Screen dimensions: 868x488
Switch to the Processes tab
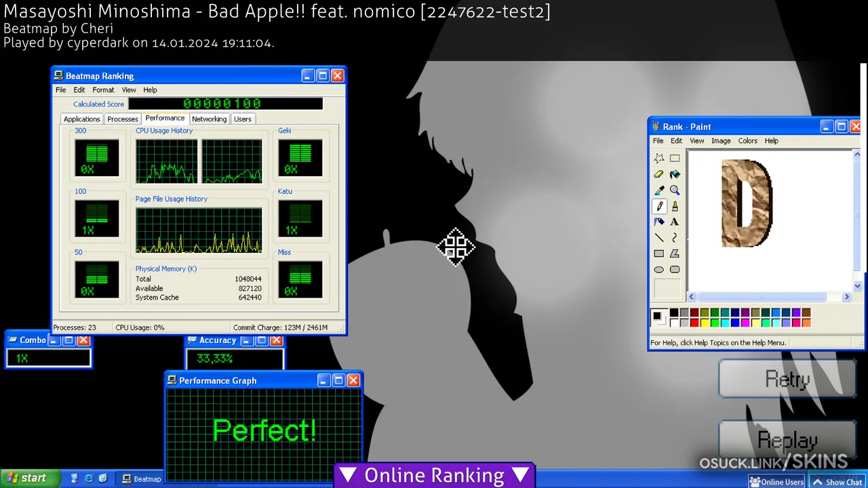click(122, 119)
